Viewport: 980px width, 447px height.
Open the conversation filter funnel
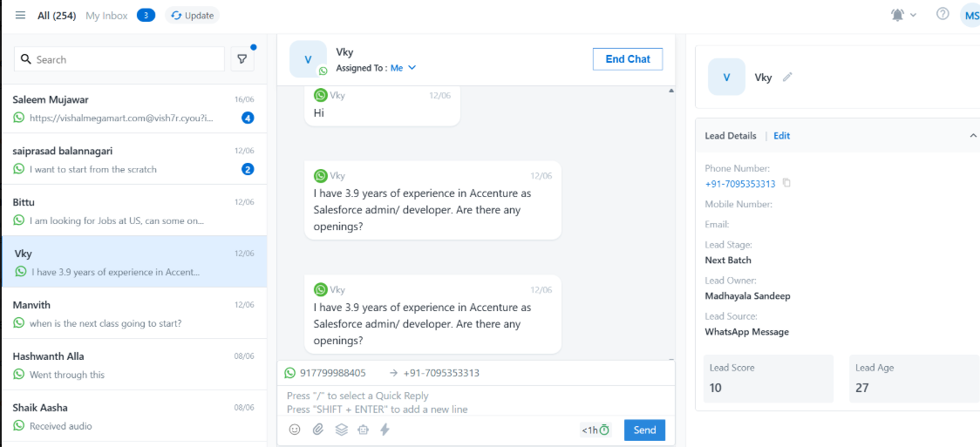click(242, 59)
